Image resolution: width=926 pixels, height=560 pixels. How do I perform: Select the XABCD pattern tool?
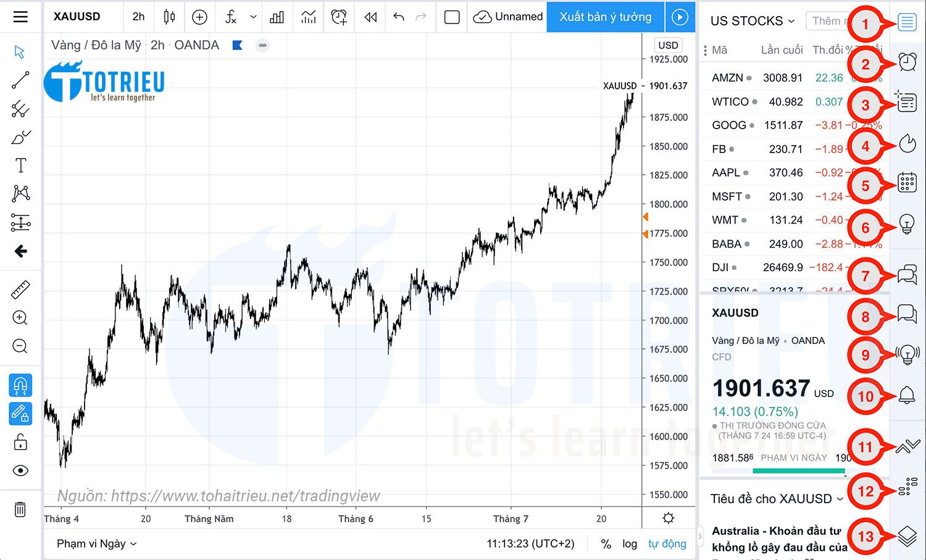pos(20,194)
